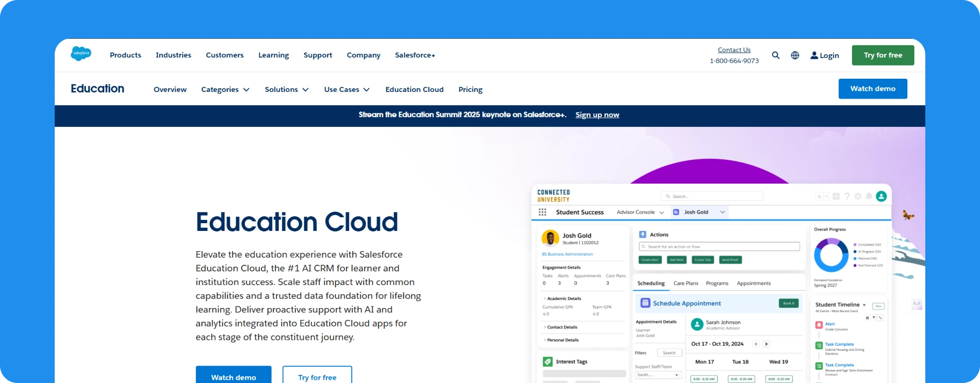Viewport: 980px width, 383px height.
Task: Open the Pricing tab
Action: (470, 90)
